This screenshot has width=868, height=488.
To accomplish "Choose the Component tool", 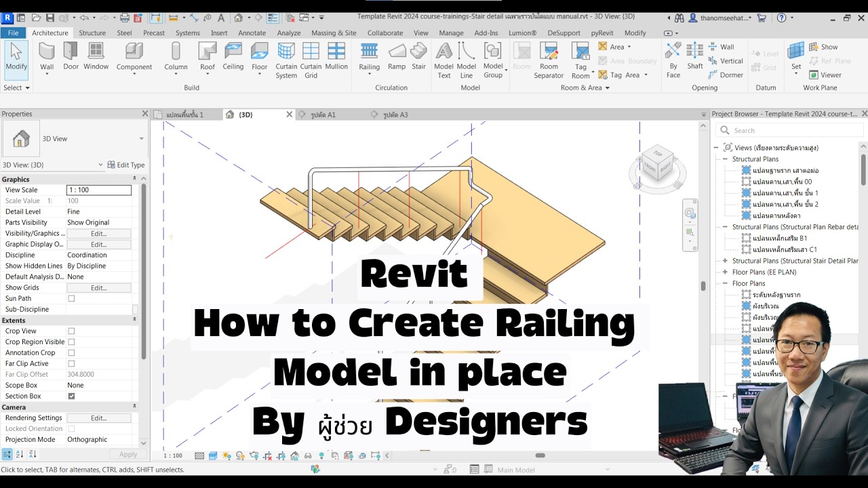I will click(134, 57).
